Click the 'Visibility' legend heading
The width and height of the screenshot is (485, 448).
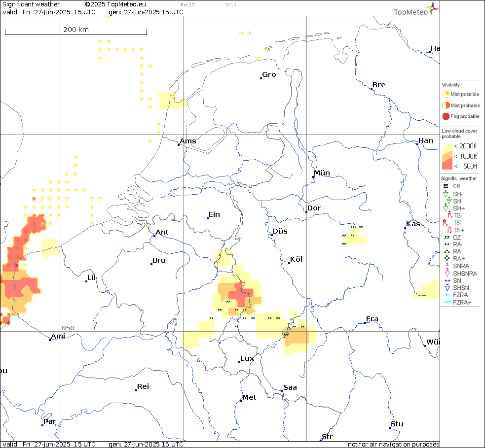tap(450, 85)
